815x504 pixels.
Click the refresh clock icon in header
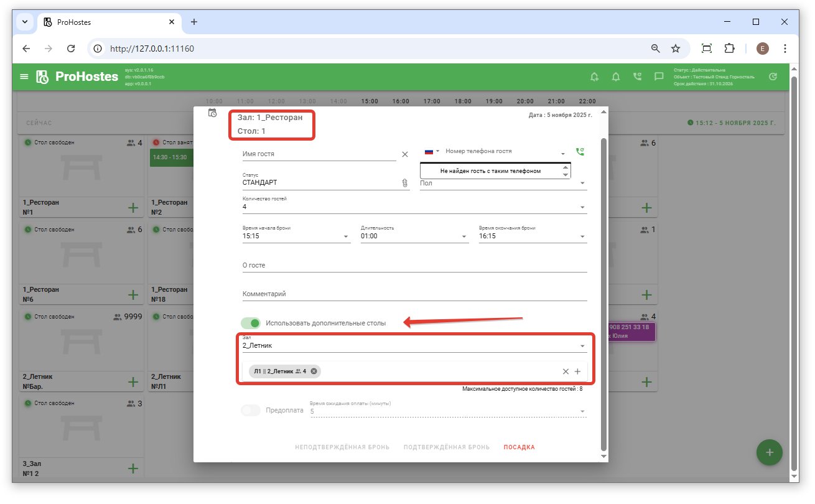coord(773,77)
